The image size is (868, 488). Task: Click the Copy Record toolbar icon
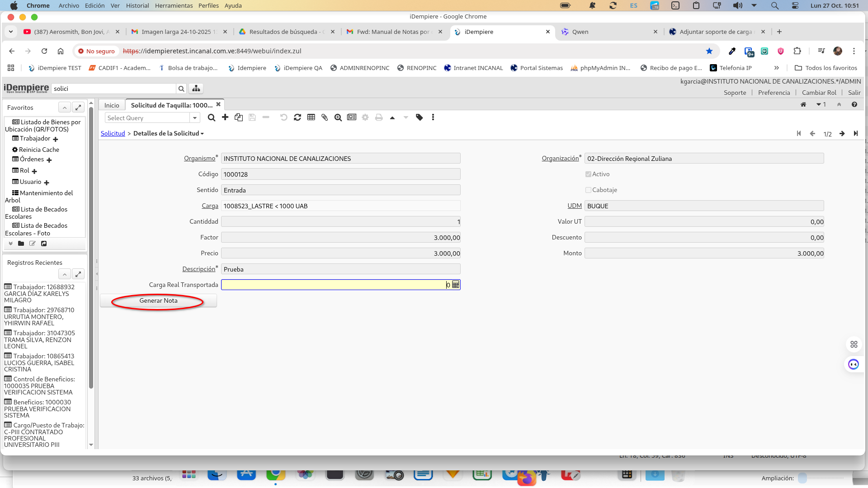pyautogui.click(x=239, y=117)
